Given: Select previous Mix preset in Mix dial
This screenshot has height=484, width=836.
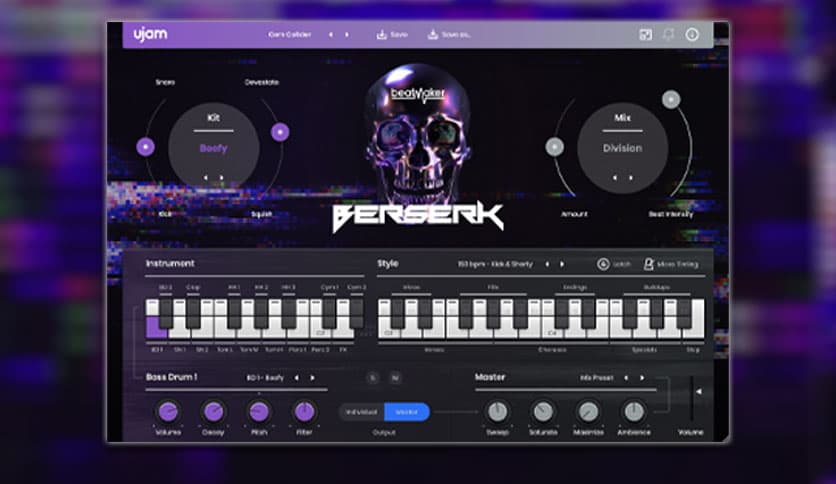Looking at the screenshot, I should click(615, 178).
